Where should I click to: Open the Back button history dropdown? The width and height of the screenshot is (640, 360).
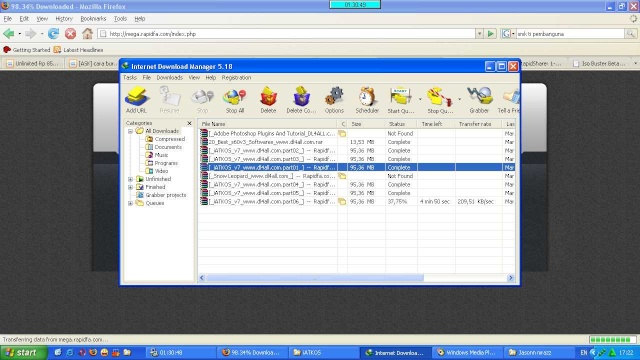[20, 34]
